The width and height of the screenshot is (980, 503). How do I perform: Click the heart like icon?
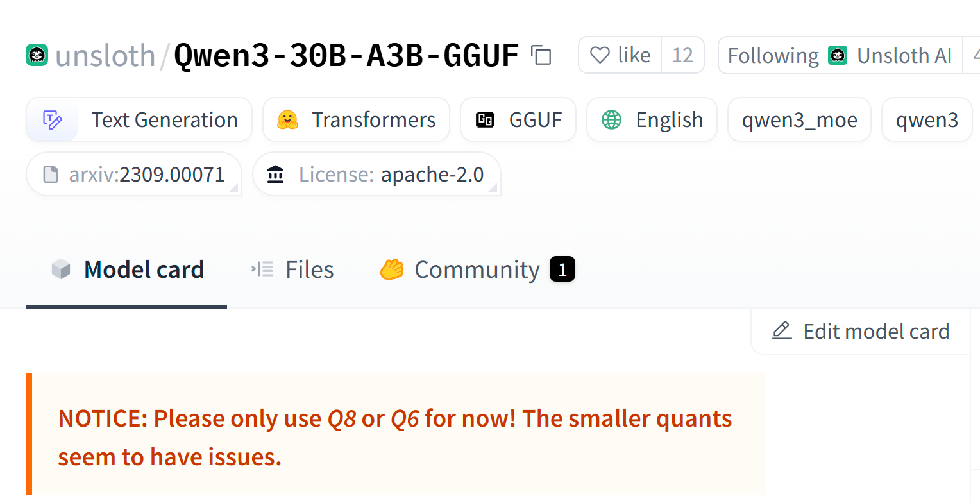(600, 56)
